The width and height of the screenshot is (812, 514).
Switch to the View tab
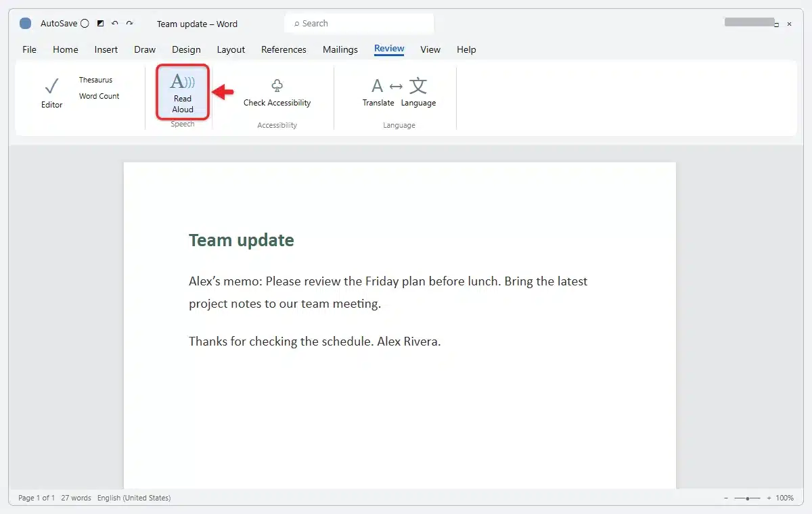(x=430, y=49)
